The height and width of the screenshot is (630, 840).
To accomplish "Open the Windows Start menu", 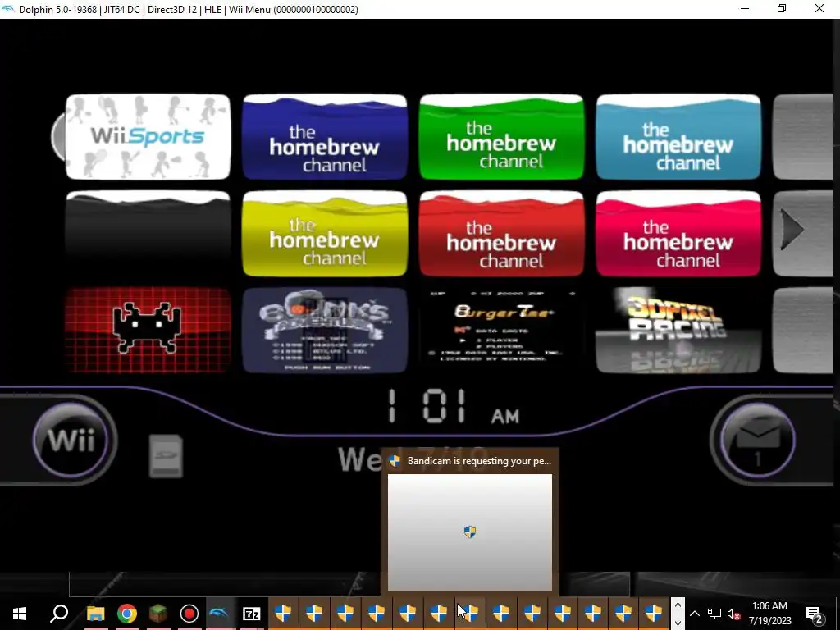I will [20, 614].
